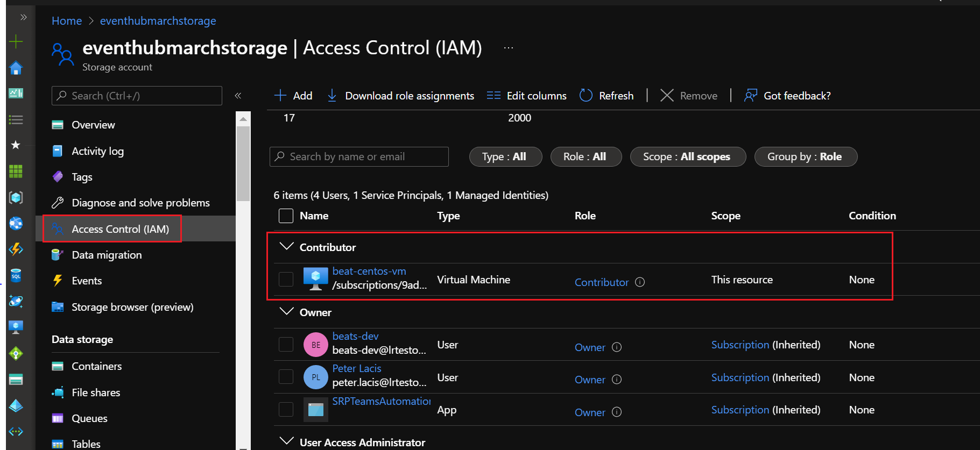Open the Home icon in left rail
This screenshot has height=450, width=980.
[16, 68]
